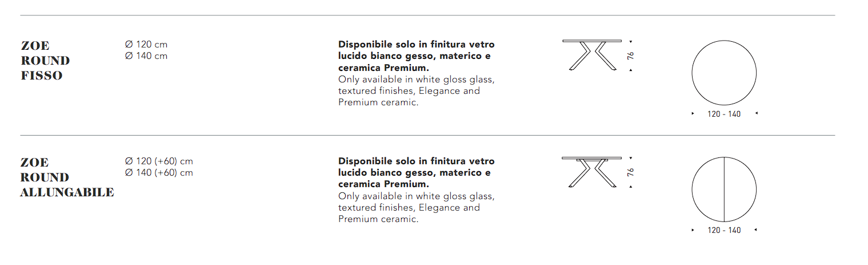Click the bold Italian description in the Fisso row
Image resolution: width=868 pixels, height=265 pixels.
(416, 56)
